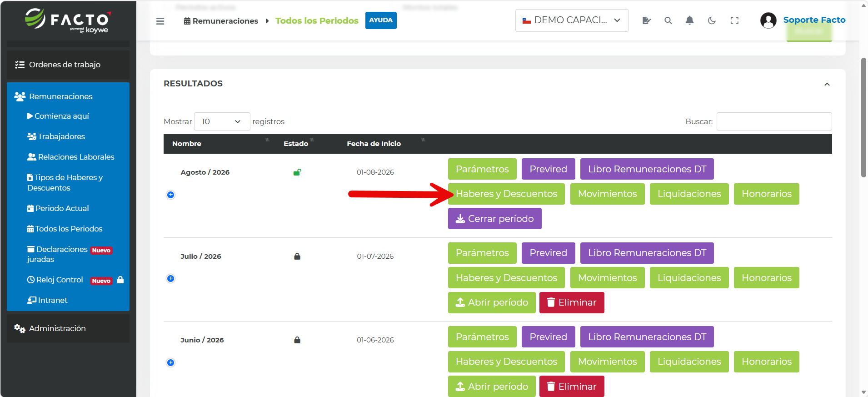Click the open lock status for Agosto
Viewport: 868px width, 397px height.
[297, 172]
